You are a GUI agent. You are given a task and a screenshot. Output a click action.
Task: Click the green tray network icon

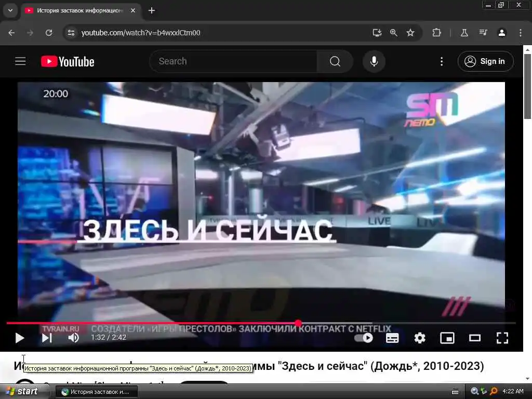point(484,392)
